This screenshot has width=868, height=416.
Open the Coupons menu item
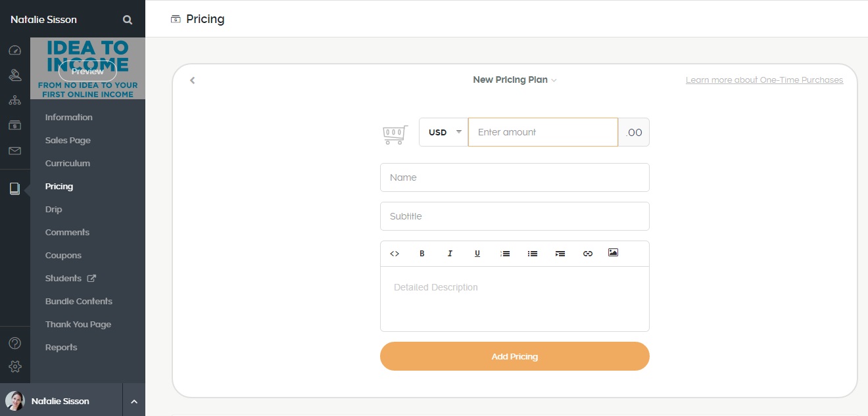pyautogui.click(x=63, y=255)
